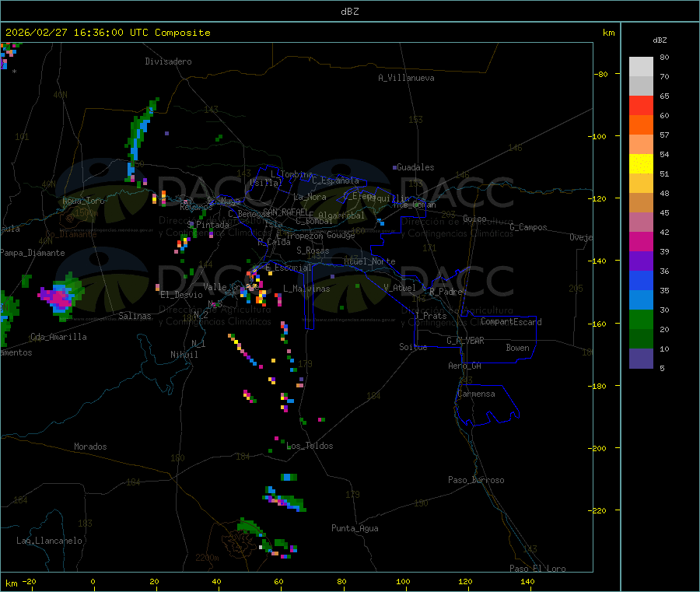The width and height of the screenshot is (700, 592).
Task: Click the red 60 dBZ legend swatch
Action: coord(641,105)
